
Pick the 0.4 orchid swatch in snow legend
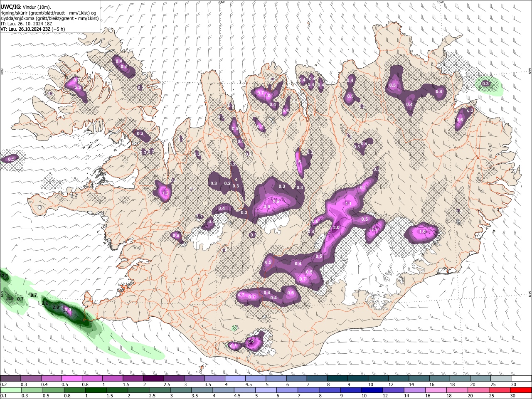(x=51, y=379)
